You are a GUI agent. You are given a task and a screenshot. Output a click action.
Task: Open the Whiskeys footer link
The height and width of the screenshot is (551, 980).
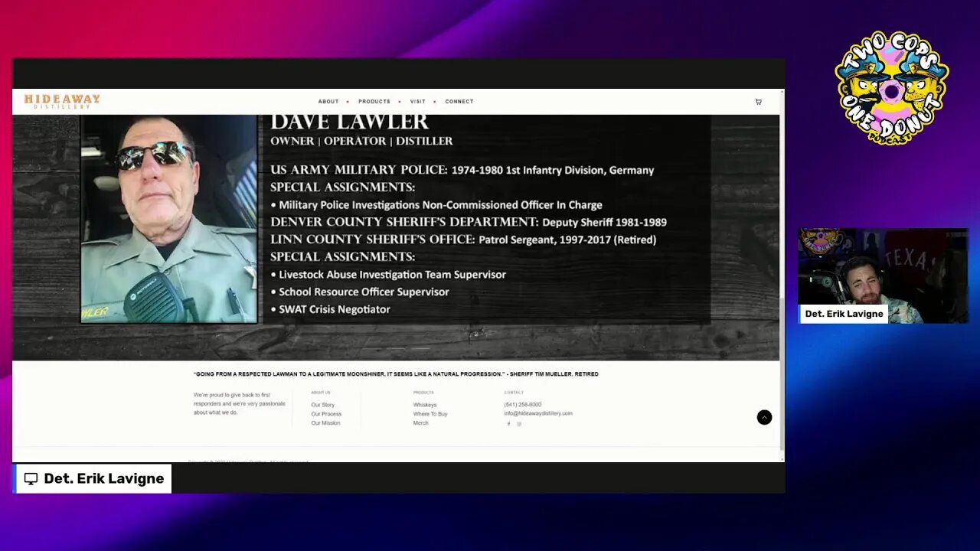click(425, 405)
